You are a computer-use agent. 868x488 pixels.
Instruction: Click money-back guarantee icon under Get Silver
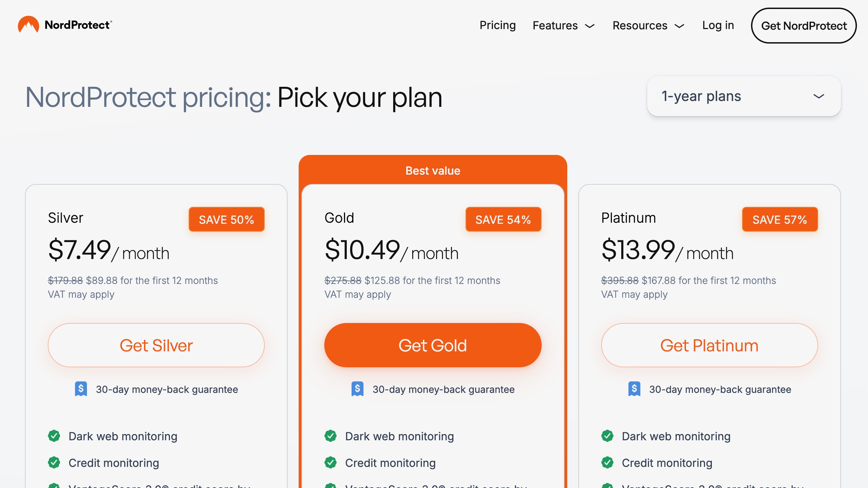click(x=81, y=389)
